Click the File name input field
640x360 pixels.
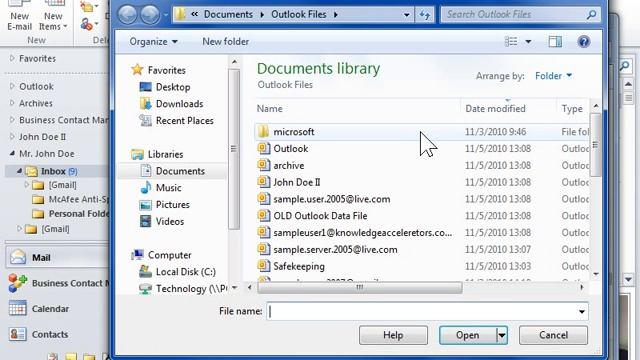[422, 311]
